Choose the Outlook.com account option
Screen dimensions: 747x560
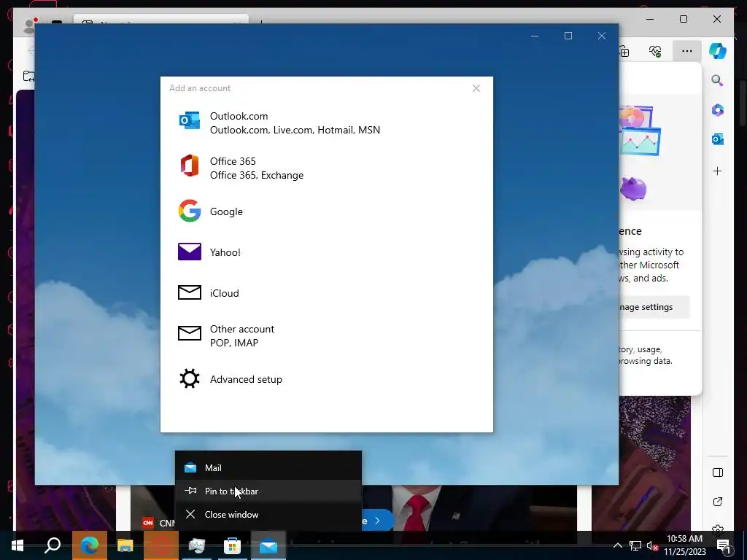point(327,122)
